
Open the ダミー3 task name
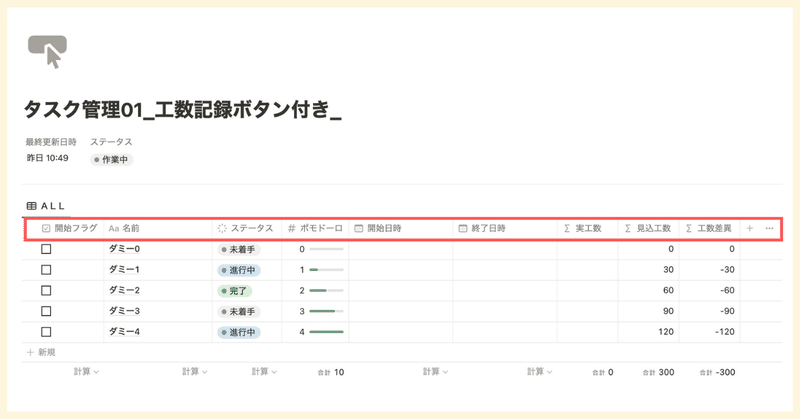point(124,311)
